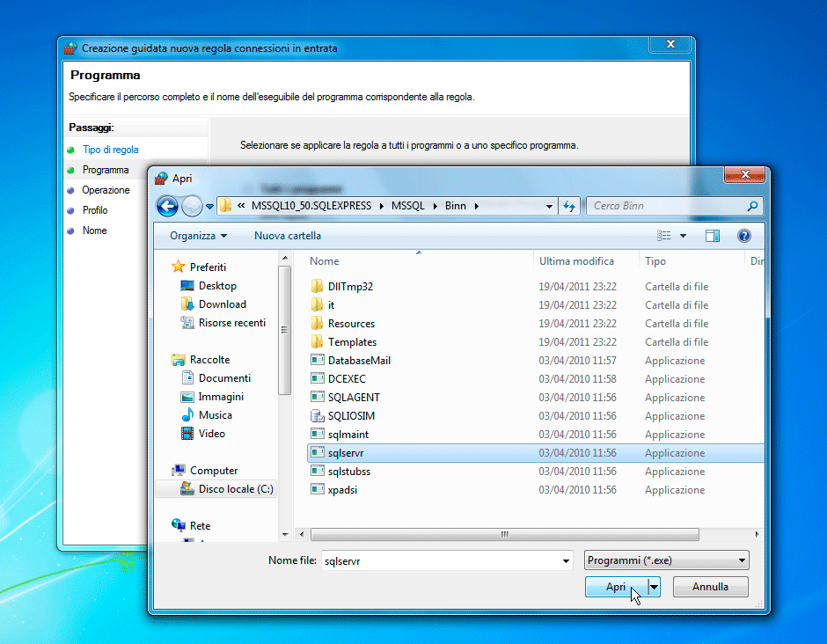Click the Annulla button
Screen dimensions: 827x644
tap(710, 587)
